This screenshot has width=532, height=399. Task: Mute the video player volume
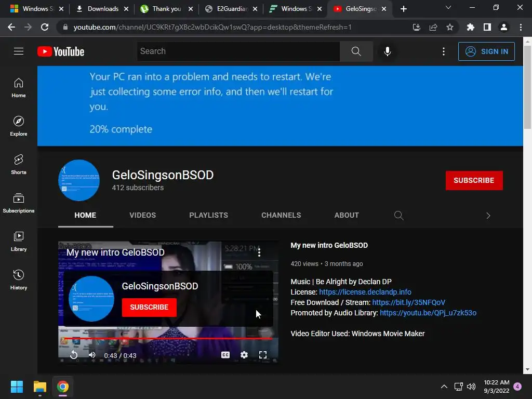click(x=92, y=355)
